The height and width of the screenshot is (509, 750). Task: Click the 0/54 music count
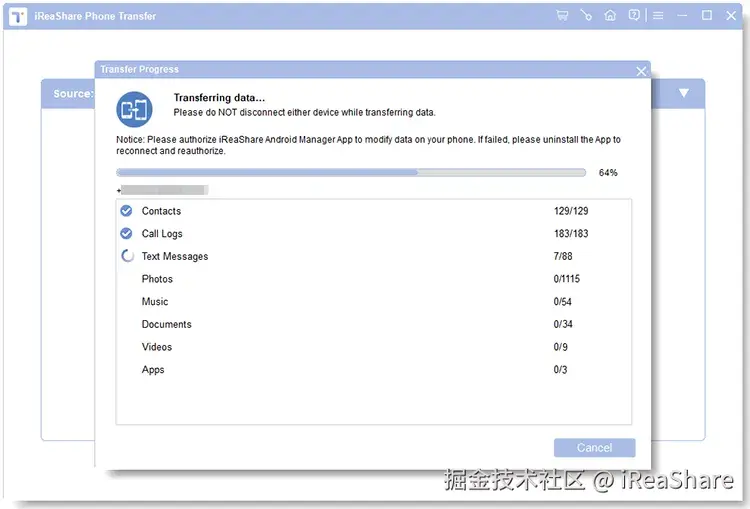[562, 301]
